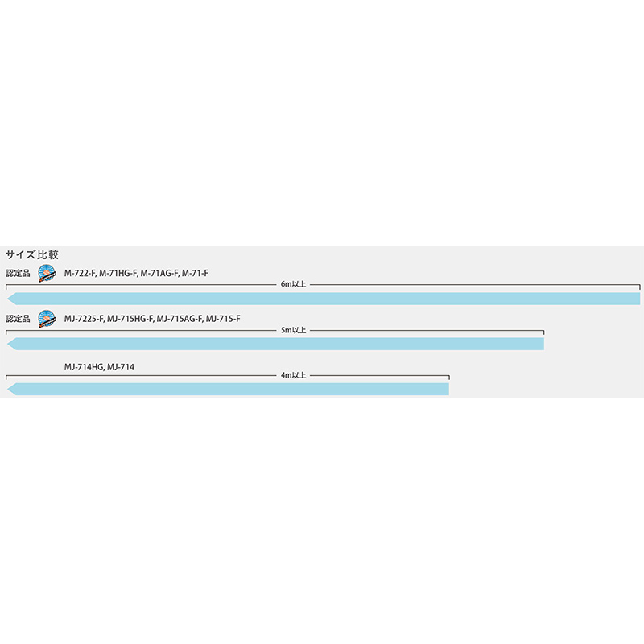Click the middle blue bar under 5m以上
This screenshot has width=644, height=644.
pyautogui.click(x=274, y=345)
